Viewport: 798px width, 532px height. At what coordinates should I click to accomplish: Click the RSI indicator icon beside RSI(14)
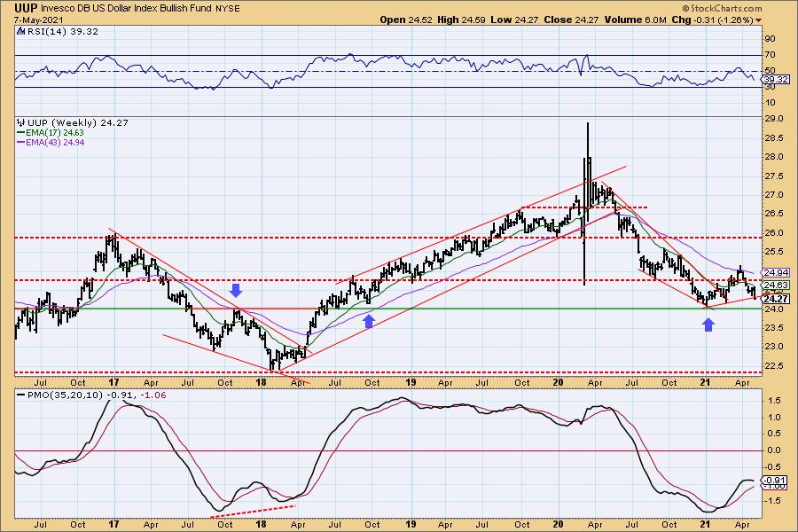[20, 31]
